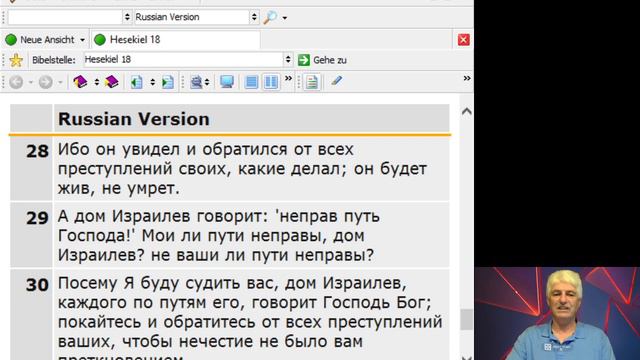Open the Forward history dropdown arrow
The height and width of the screenshot is (360, 640).
[60, 82]
